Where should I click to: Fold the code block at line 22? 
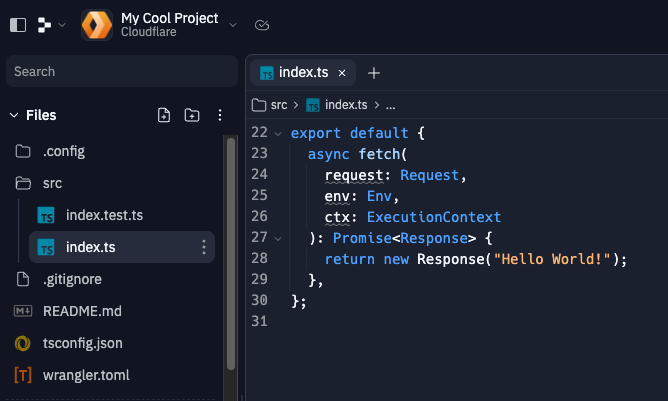point(278,133)
